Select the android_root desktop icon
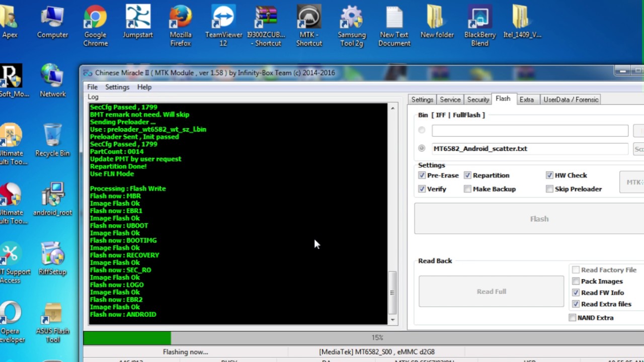 click(x=52, y=200)
